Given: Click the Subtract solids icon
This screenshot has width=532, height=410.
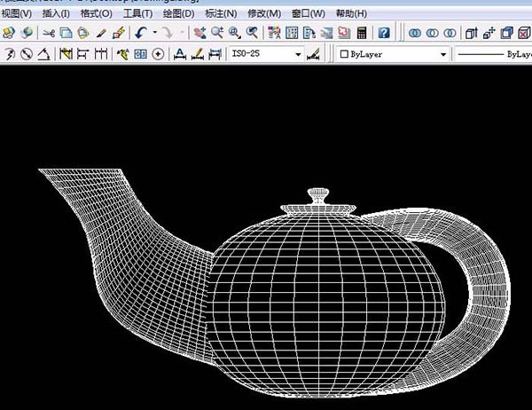Looking at the screenshot, I should [433, 33].
